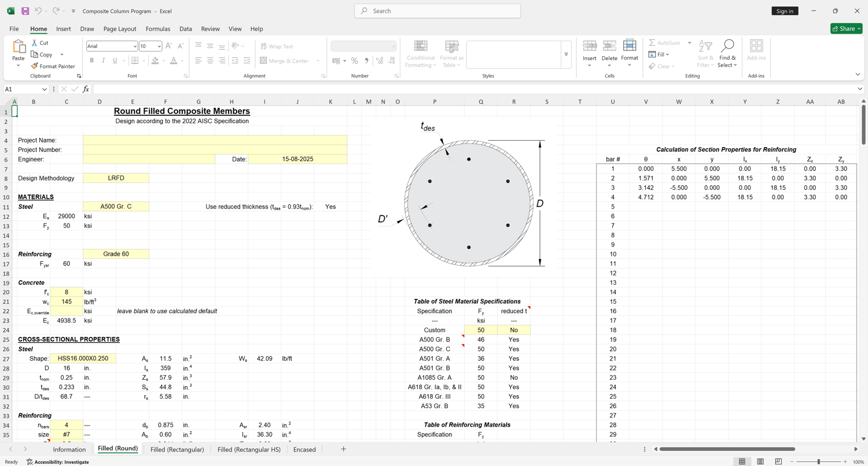Apply the font color A
Viewport: 868px width, 466px height.
[174, 61]
